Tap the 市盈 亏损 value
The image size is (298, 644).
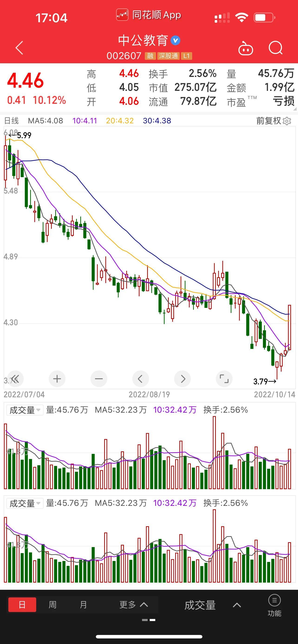click(x=283, y=101)
